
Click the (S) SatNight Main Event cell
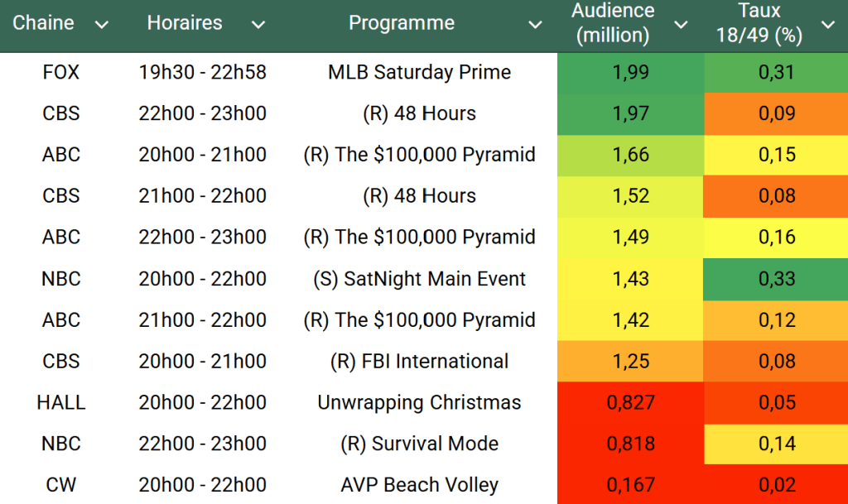pos(419,279)
